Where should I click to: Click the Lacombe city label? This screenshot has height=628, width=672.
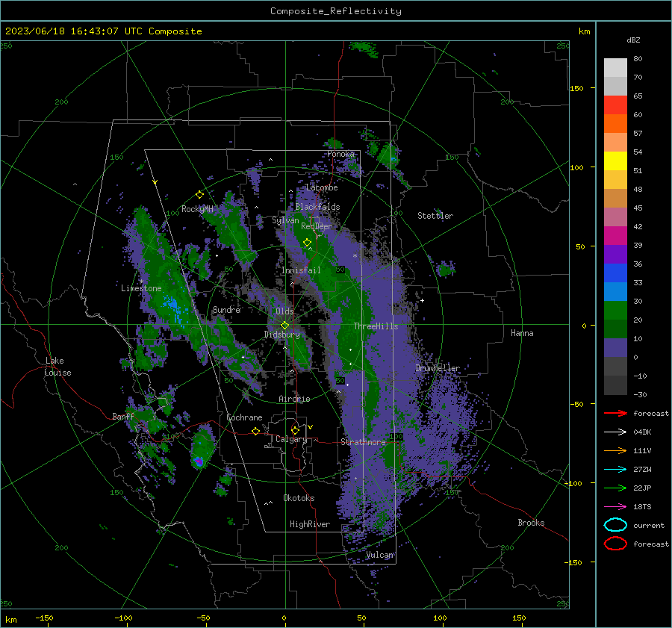[x=322, y=187]
